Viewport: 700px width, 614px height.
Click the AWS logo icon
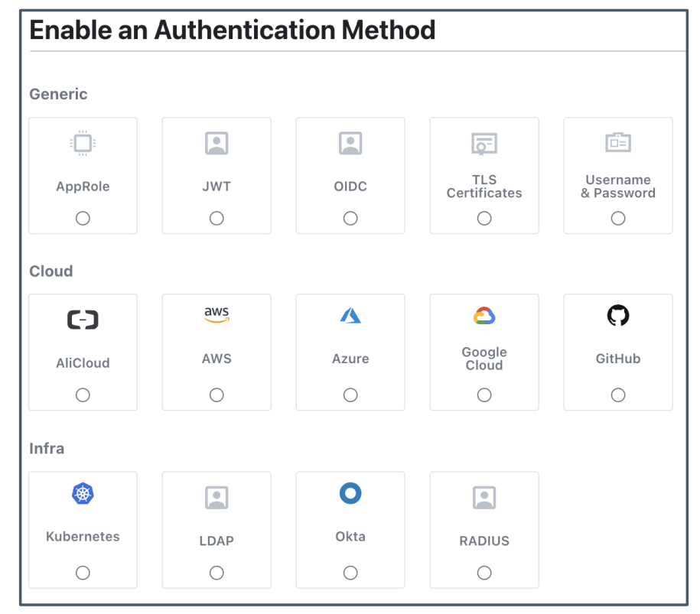pos(217,315)
